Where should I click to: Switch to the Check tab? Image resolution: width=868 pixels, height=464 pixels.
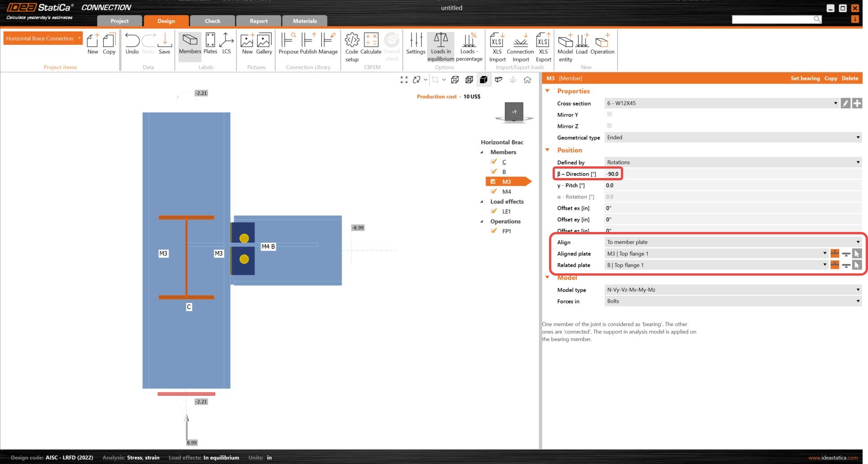(213, 21)
